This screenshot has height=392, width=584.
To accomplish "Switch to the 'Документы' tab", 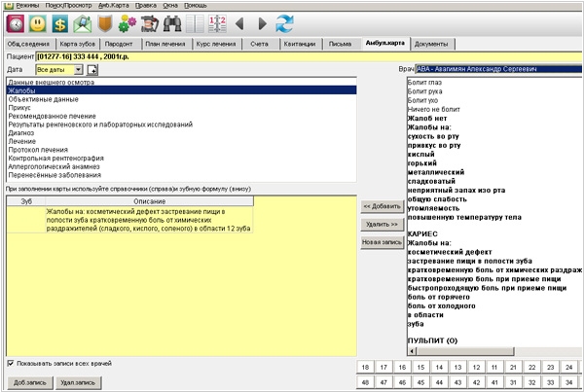I will coord(431,44).
